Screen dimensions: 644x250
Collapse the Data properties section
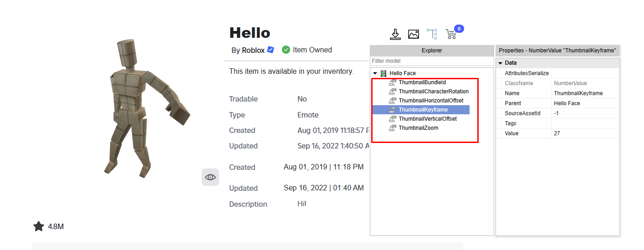pos(501,63)
